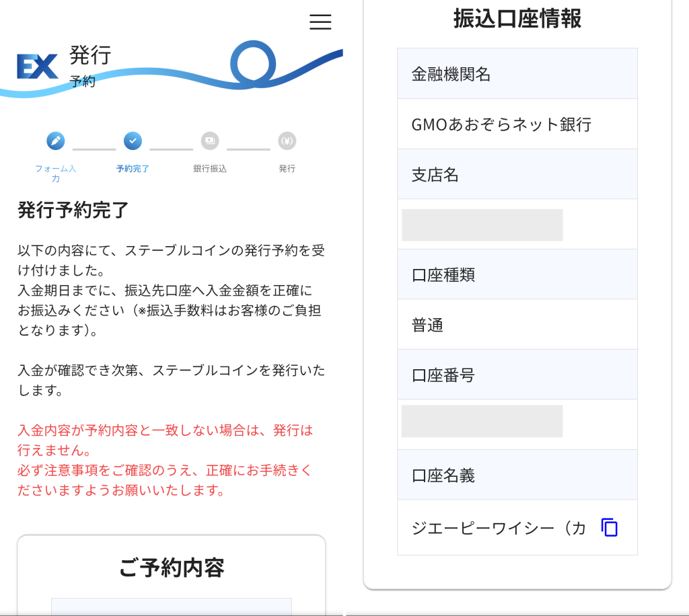The image size is (689, 616).
Task: Click the 銀行振込 step label
Action: point(209,169)
